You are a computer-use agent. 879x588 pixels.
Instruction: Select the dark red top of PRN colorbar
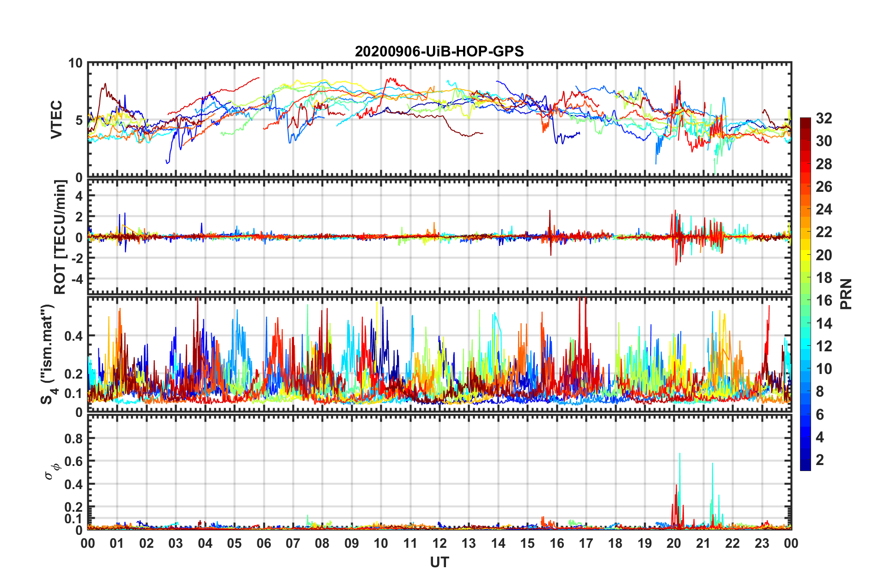point(806,121)
